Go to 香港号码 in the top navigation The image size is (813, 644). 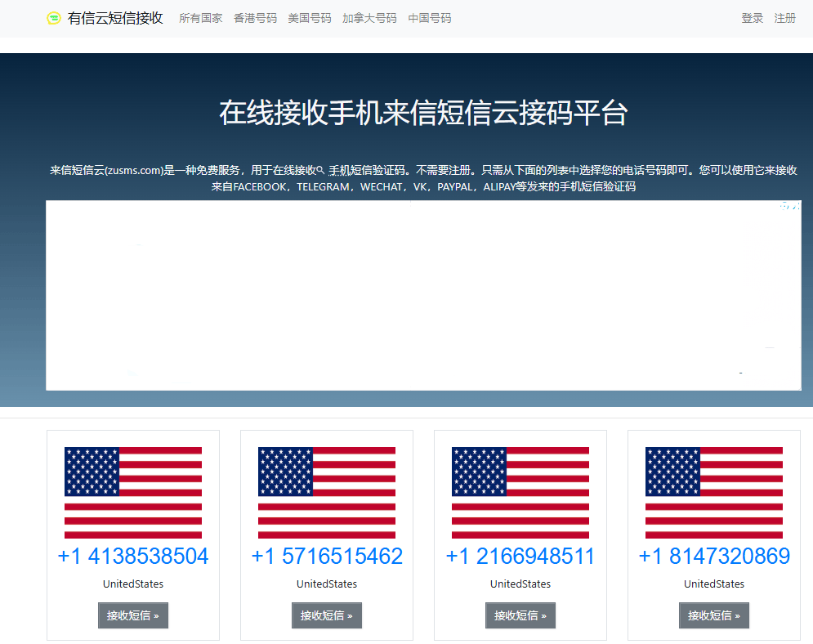(x=255, y=18)
